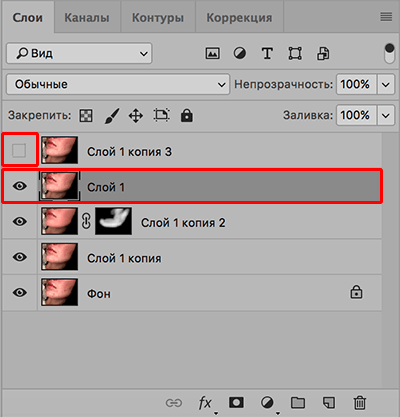Open the Обычные blend mode dropdown
The width and height of the screenshot is (400, 417).
click(118, 84)
